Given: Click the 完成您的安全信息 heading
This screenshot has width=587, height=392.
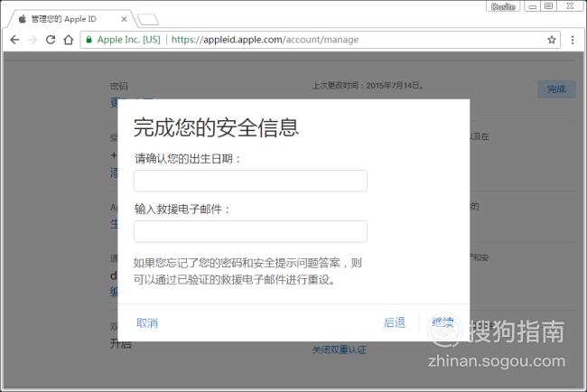Looking at the screenshot, I should pyautogui.click(x=216, y=127).
